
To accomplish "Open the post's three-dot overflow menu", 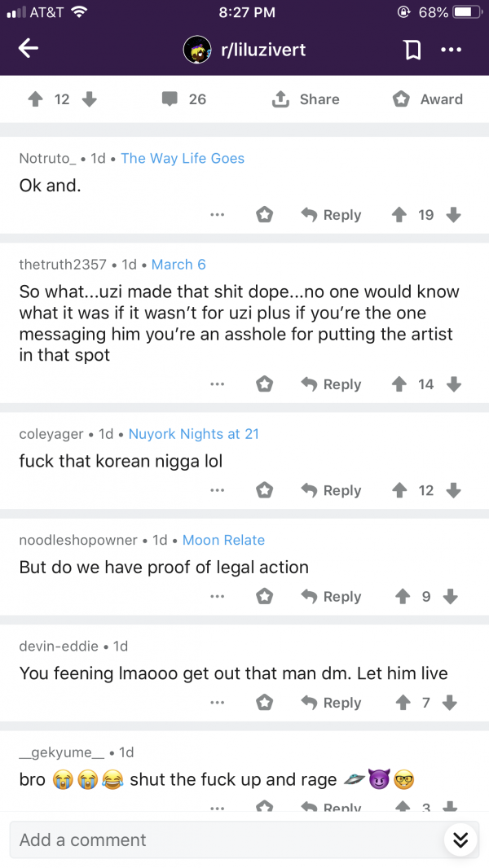I will (451, 50).
